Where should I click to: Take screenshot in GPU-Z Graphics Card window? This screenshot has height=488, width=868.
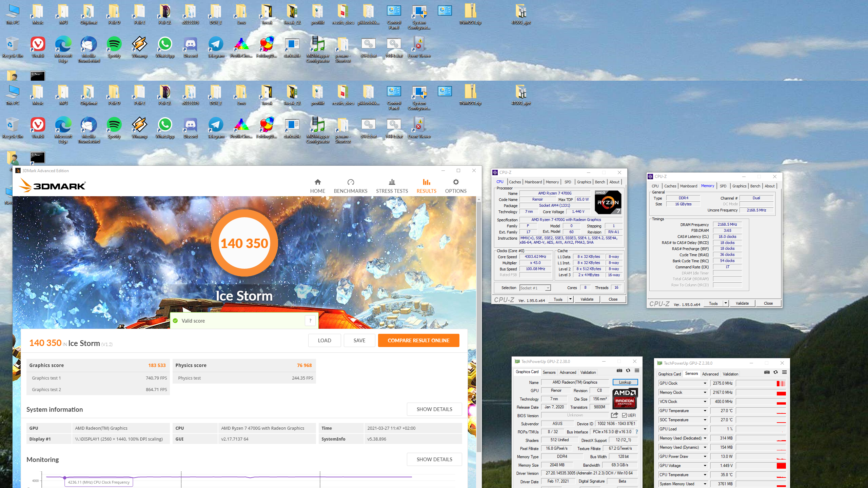coord(619,370)
